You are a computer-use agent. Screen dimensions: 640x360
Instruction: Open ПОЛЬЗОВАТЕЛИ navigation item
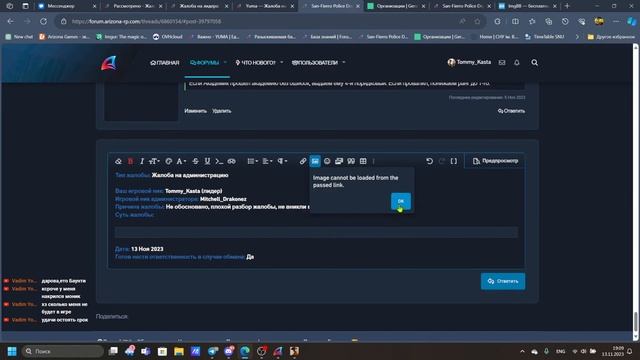click(315, 62)
